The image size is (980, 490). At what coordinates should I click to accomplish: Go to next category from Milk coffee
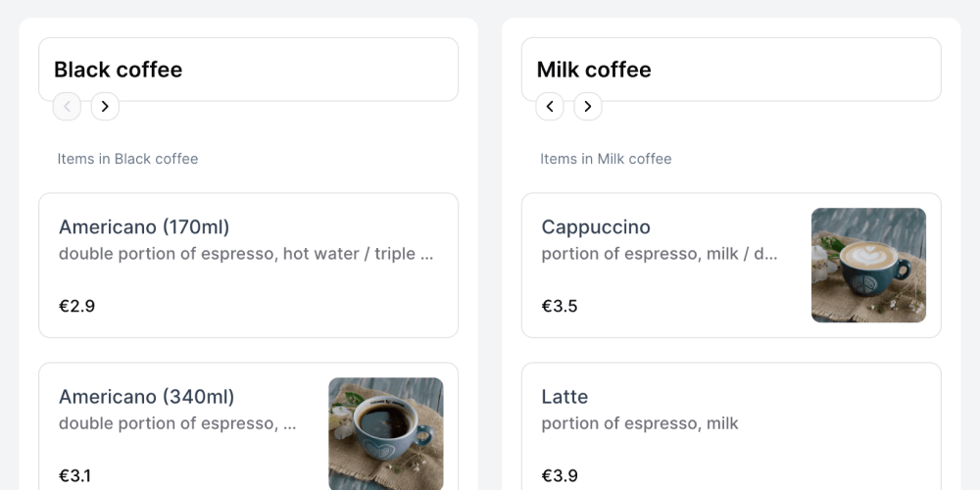(x=588, y=106)
